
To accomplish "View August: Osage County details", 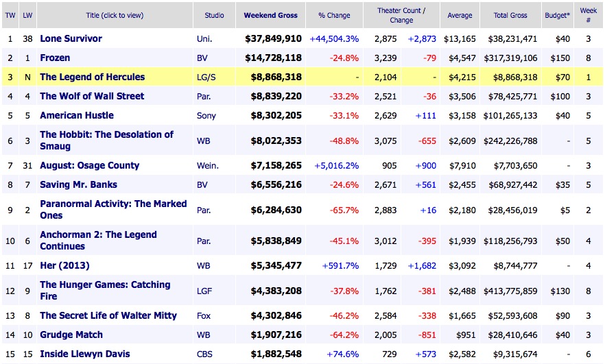I will 89,165.
